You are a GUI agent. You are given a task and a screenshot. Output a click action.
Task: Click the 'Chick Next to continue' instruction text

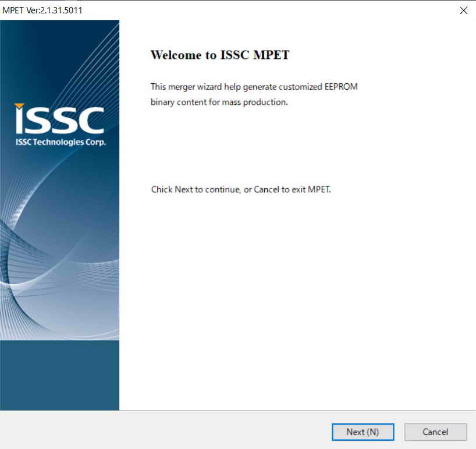pos(241,190)
